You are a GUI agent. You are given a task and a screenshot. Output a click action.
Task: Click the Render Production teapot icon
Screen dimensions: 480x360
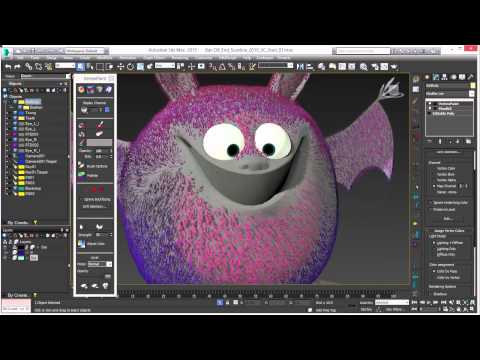(x=394, y=67)
